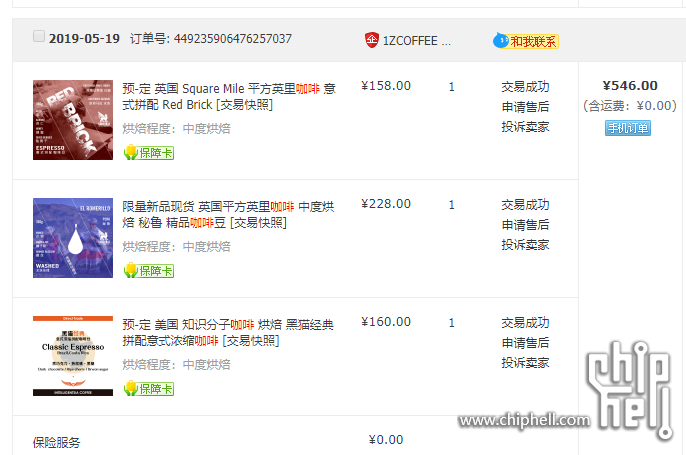Viewport: 686px width, 455px height.
Task: Open the 秘鲁 精品咖啡豆 product title
Action: pyautogui.click(x=228, y=215)
